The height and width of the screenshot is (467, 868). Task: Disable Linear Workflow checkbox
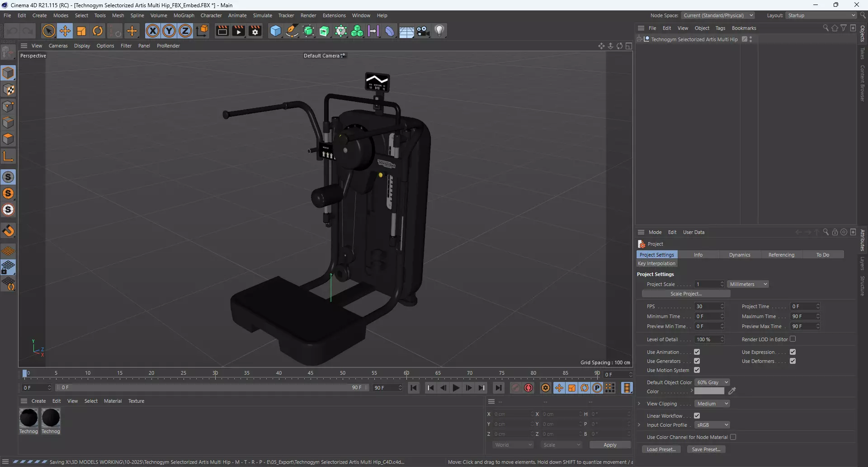[697, 416]
